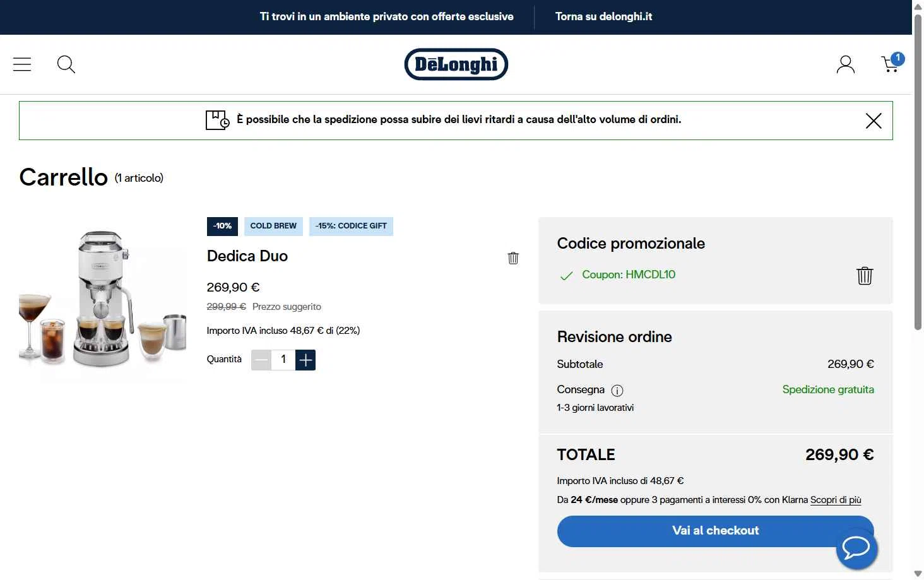This screenshot has height=580, width=924.
Task: Open the live chat bubble
Action: (856, 548)
